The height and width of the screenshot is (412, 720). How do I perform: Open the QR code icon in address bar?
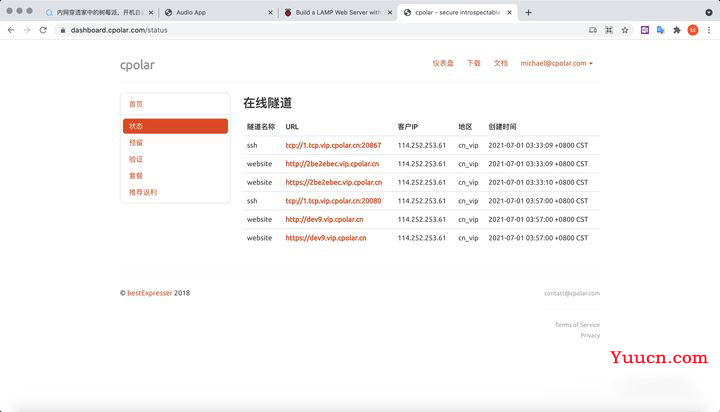[609, 30]
